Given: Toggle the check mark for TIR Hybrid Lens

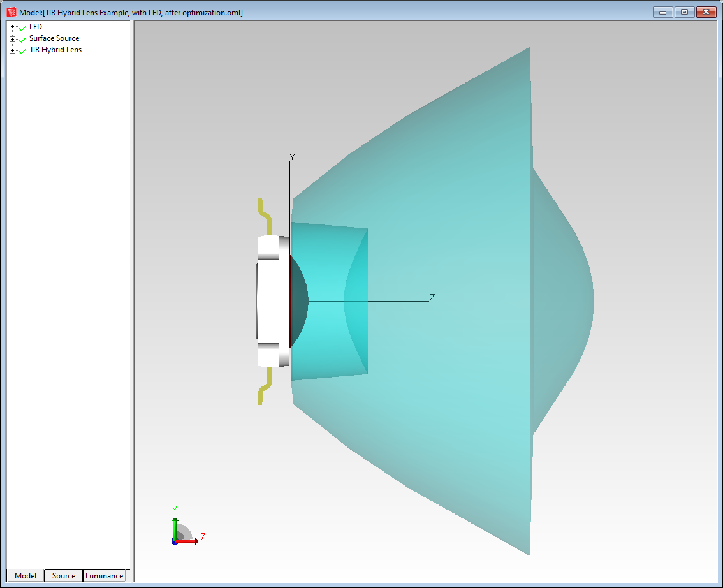Looking at the screenshot, I should [22, 50].
